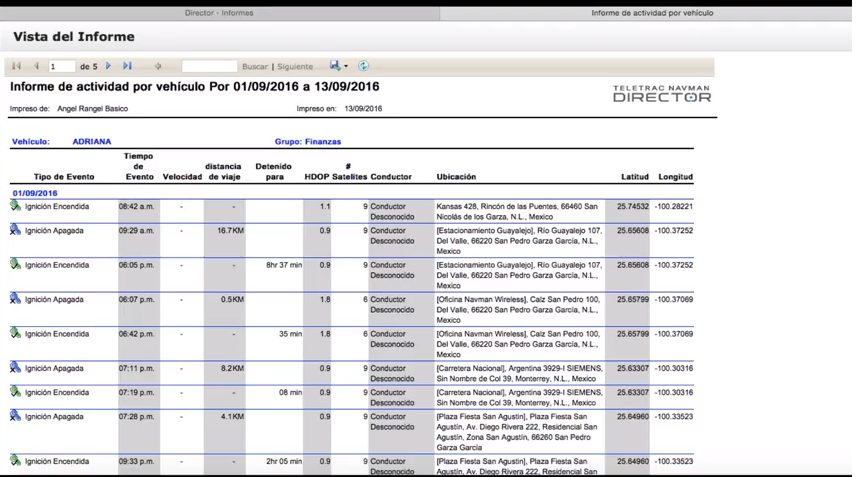Switch to the Director - Informes tab
This screenshot has height=477, width=857.
pyautogui.click(x=219, y=13)
